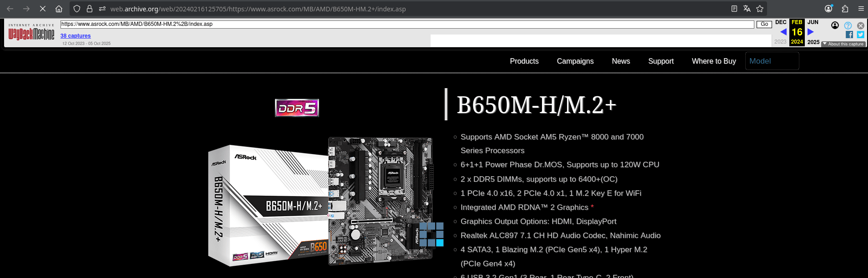Viewport: 868px width, 278px height.
Task: Click the capture timeline sparkline
Action: point(601,40)
